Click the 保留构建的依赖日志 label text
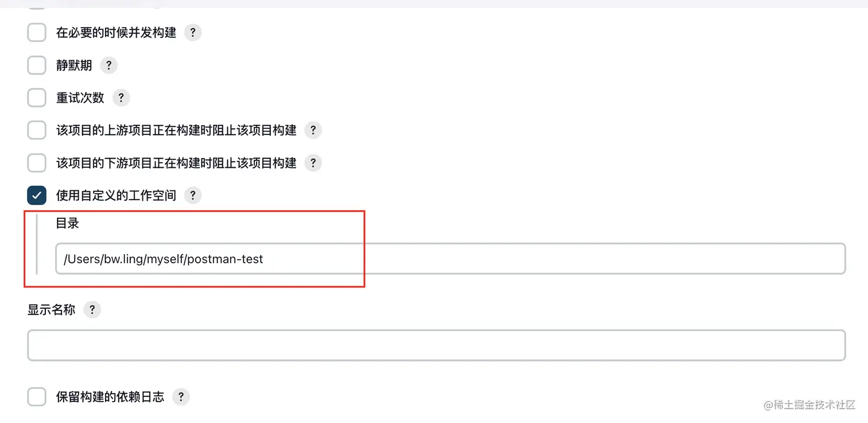The height and width of the screenshot is (423, 868). (x=110, y=397)
